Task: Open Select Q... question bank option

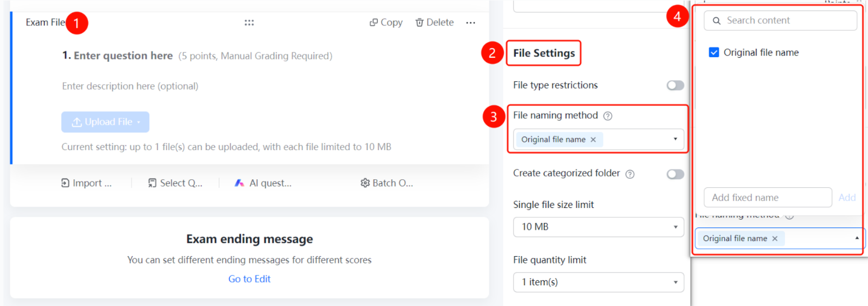Action: (175, 183)
